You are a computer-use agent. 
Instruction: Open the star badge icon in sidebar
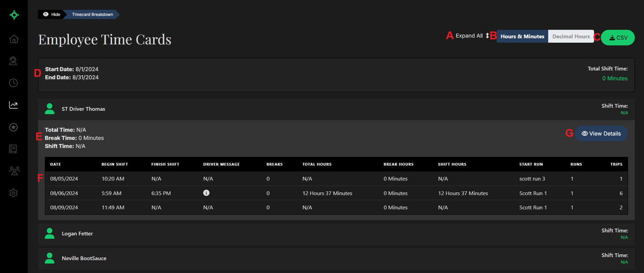tap(14, 127)
